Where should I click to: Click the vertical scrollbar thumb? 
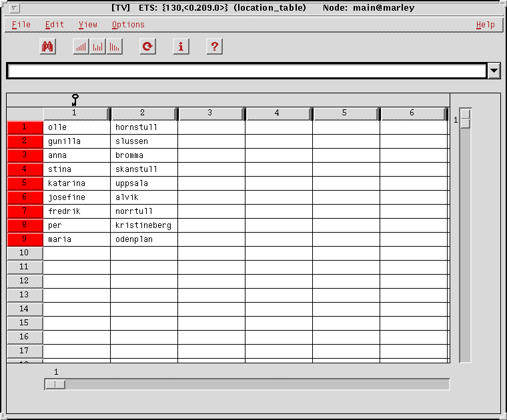click(x=465, y=118)
